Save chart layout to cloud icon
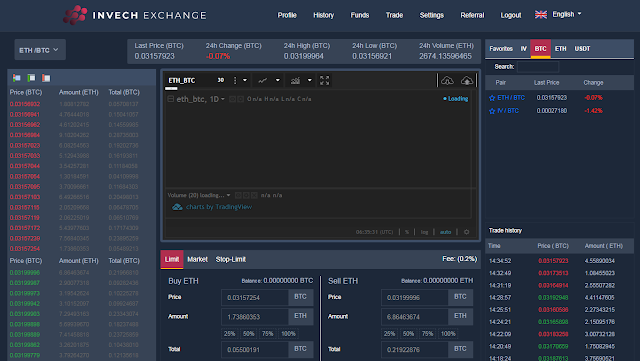 pyautogui.click(x=467, y=80)
